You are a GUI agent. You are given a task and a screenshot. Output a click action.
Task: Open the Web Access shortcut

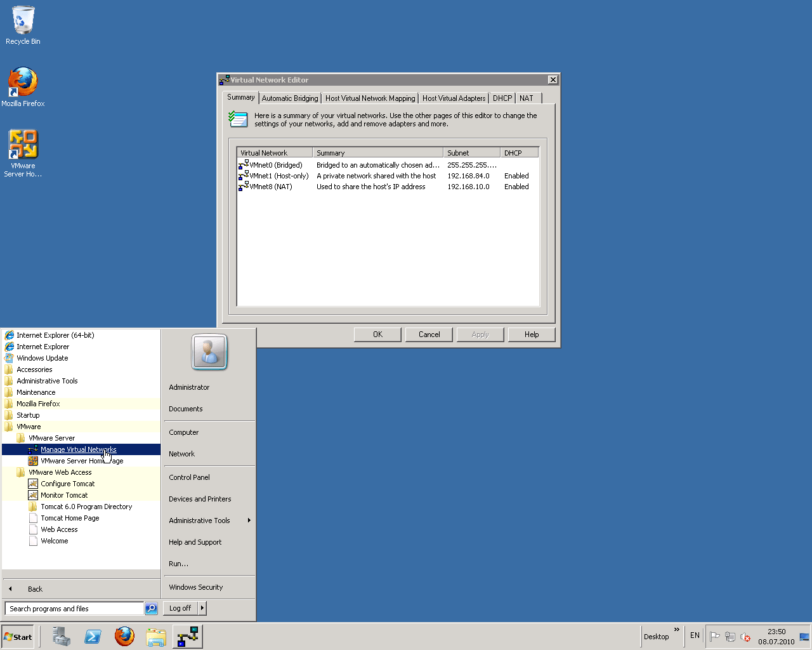point(81,529)
